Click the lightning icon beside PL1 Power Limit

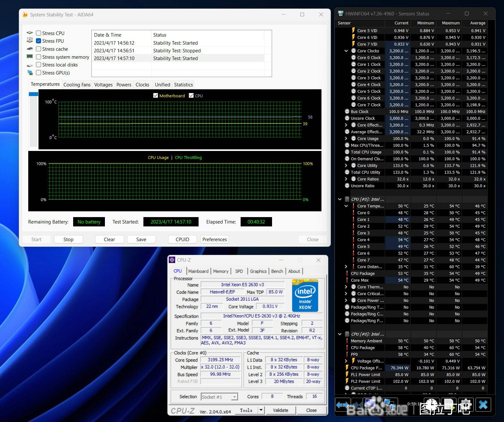(x=347, y=374)
